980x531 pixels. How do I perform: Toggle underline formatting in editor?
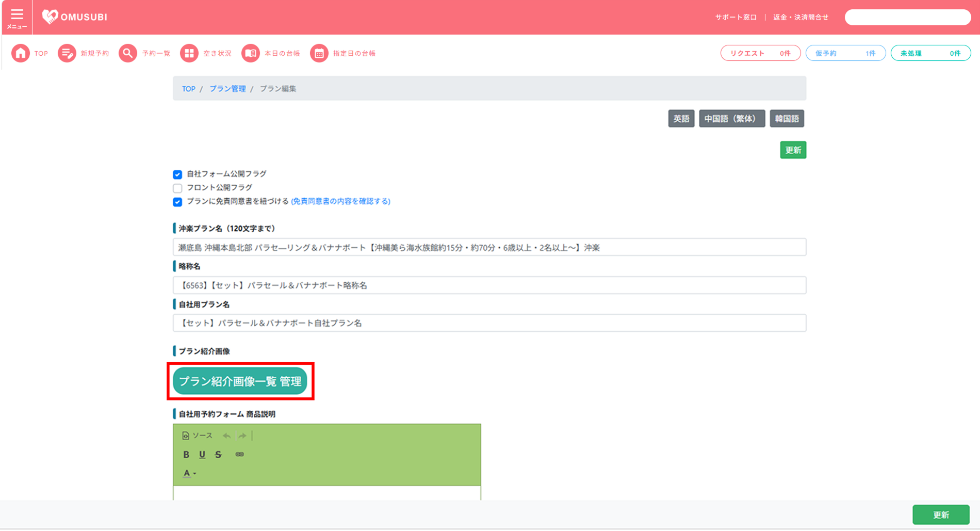202,455
